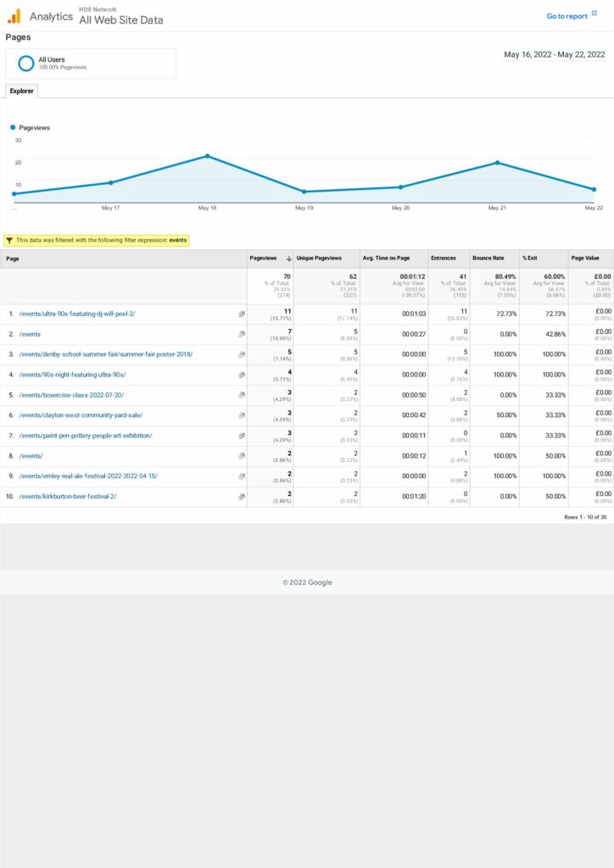Click the Bounce Rate column header
This screenshot has height=868, width=614.
[489, 259]
